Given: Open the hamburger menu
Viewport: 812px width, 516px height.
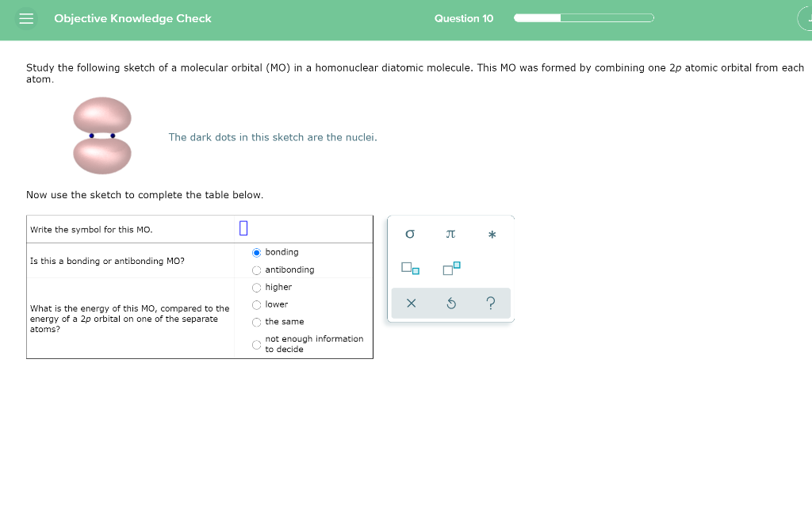Looking at the screenshot, I should click(x=26, y=18).
